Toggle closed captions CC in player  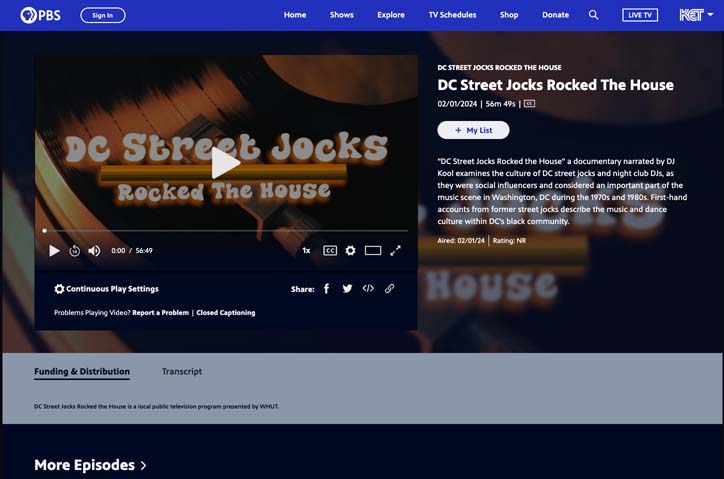coord(330,250)
